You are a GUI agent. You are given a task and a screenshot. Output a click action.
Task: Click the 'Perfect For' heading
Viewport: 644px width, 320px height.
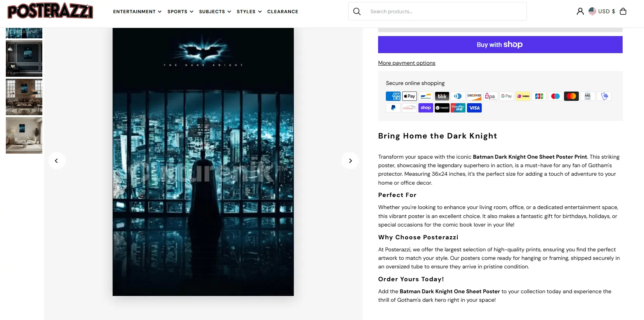pos(397,195)
